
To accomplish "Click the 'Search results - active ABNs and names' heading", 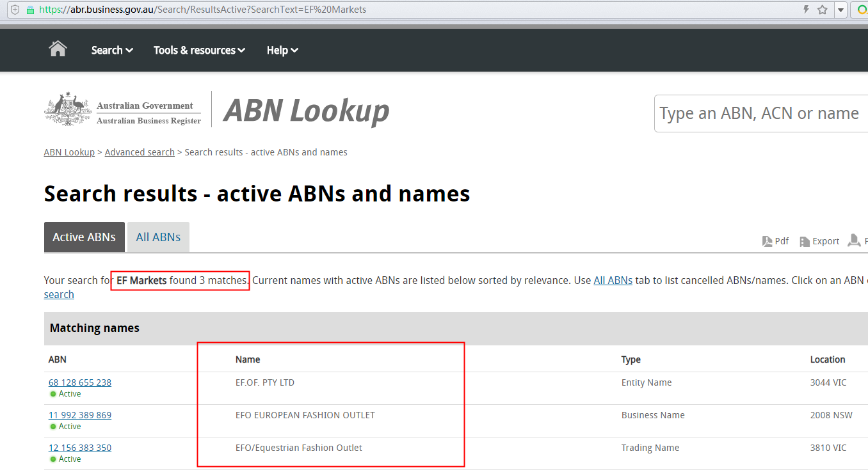I will [257, 193].
